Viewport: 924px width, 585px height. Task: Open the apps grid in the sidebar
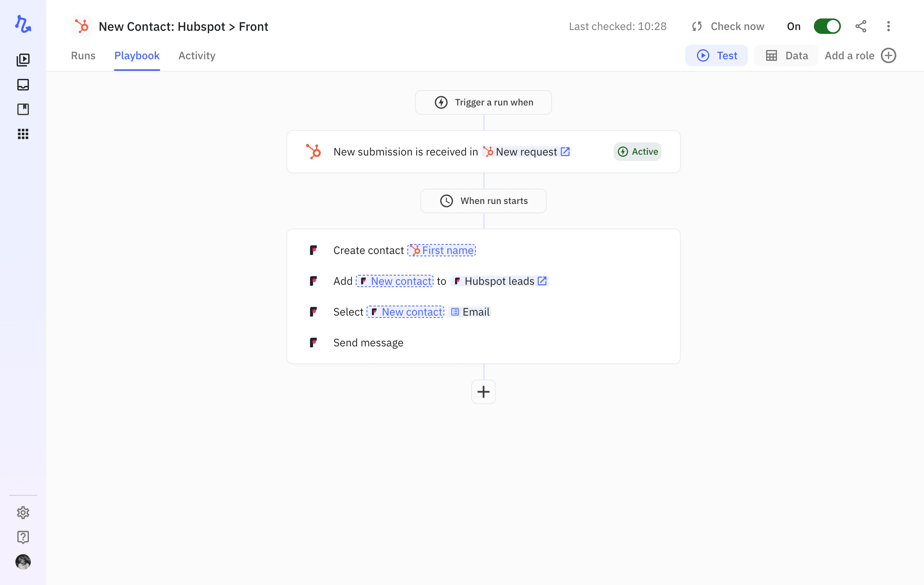coord(23,134)
